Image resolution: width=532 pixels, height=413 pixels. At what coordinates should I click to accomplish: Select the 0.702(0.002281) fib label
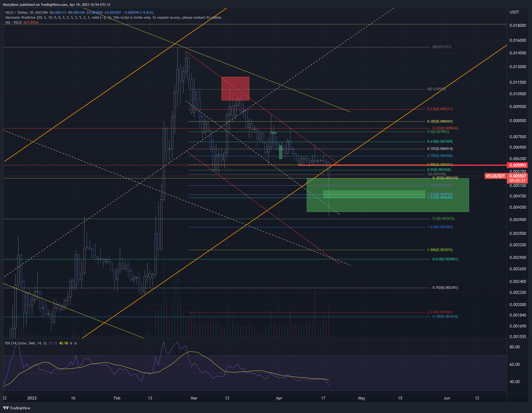click(445, 288)
